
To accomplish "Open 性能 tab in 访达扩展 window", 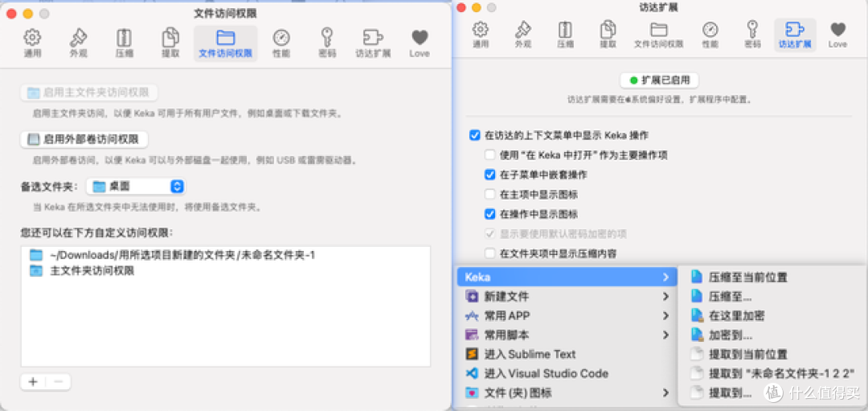I will [710, 35].
